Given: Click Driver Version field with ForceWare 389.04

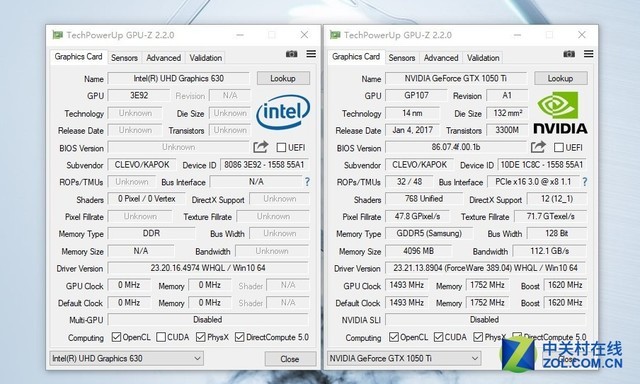Looking at the screenshot, I should click(x=486, y=268).
